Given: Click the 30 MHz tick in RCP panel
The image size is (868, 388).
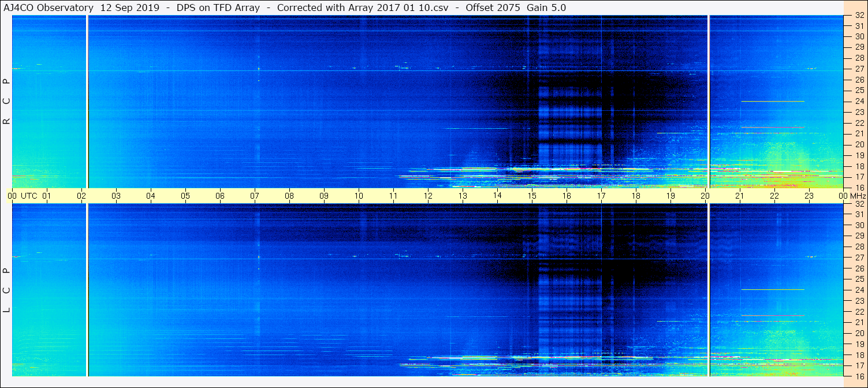Looking at the screenshot, I should click(x=859, y=36).
